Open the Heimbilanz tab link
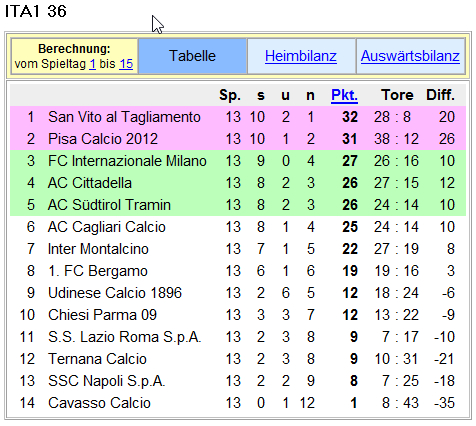Screen dimensions: 476x426 [x=301, y=56]
